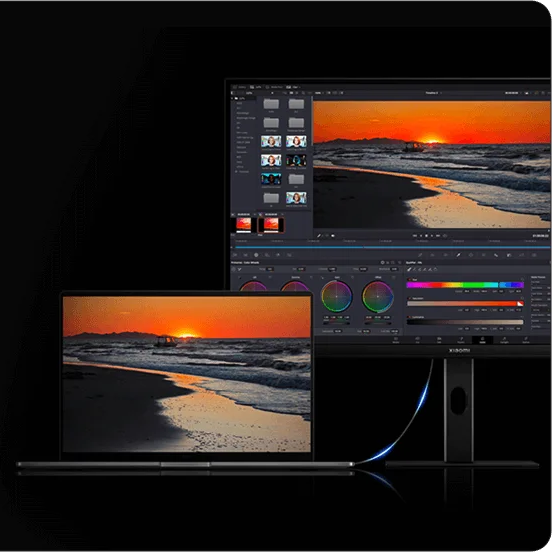Click the Play button under the viewer
This screenshot has width=553, height=552.
432,236
